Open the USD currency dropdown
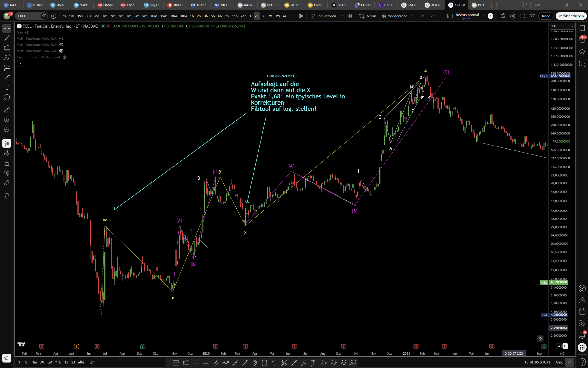588x368 pixels. click(x=562, y=26)
